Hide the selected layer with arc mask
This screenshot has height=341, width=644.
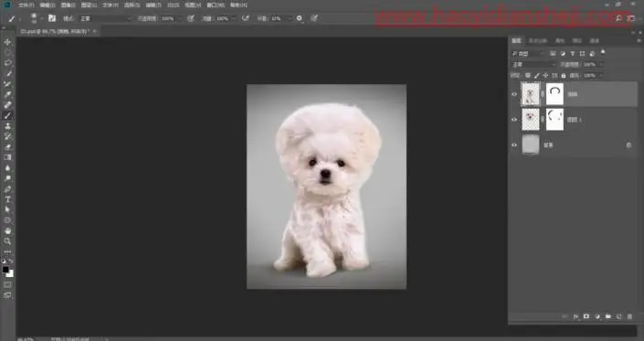(514, 94)
